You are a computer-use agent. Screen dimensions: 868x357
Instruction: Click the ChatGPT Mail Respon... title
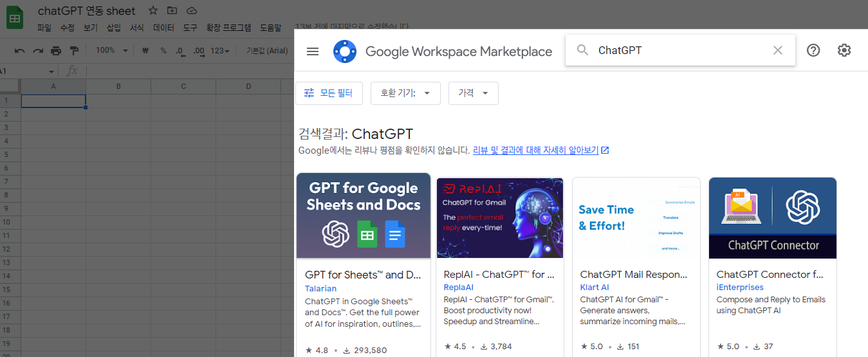[634, 274]
